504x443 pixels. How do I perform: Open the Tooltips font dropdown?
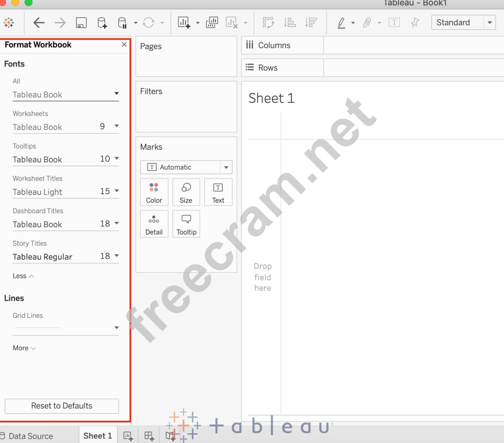66,159
